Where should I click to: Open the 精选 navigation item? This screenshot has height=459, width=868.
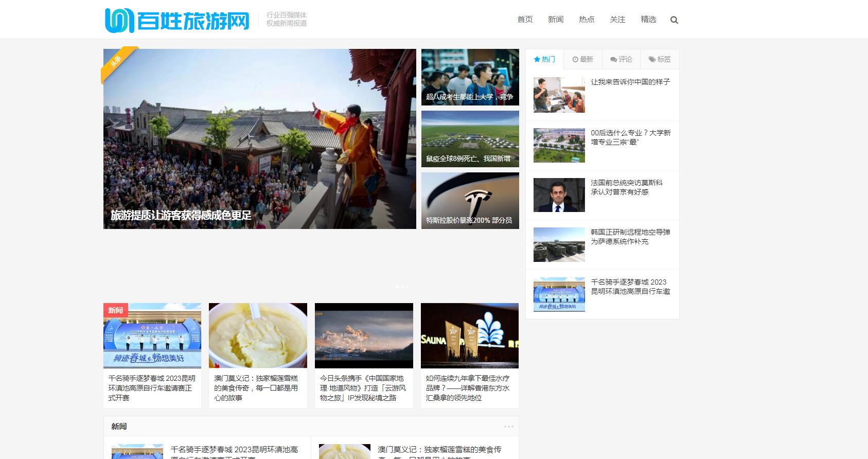coord(648,20)
